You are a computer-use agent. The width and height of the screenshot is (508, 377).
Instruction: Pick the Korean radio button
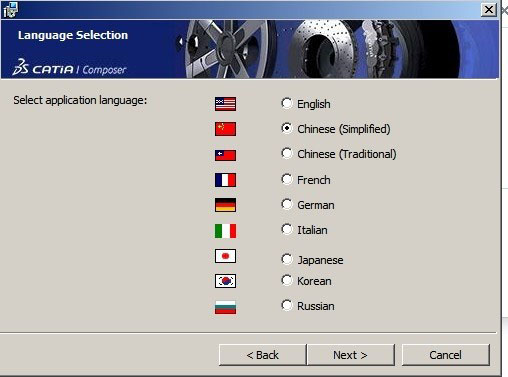coord(287,280)
